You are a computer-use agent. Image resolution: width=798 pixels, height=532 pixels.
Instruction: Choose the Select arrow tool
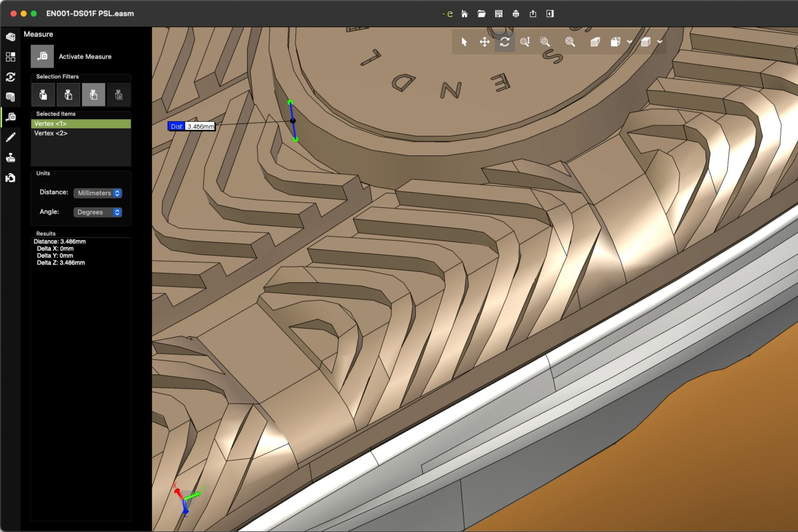pyautogui.click(x=464, y=42)
